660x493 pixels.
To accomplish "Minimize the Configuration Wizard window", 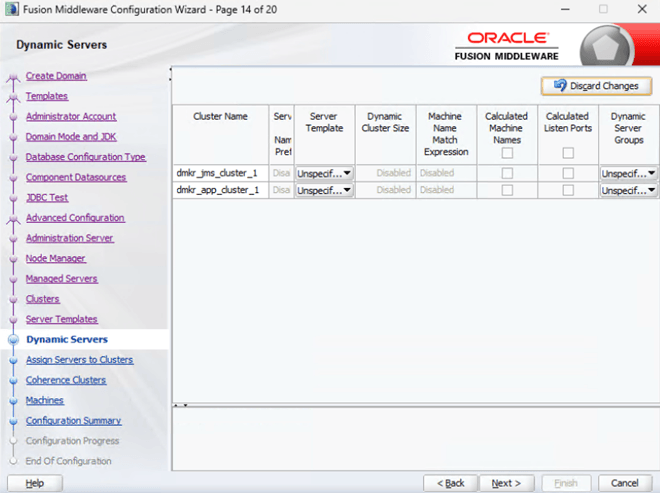I will click(565, 9).
